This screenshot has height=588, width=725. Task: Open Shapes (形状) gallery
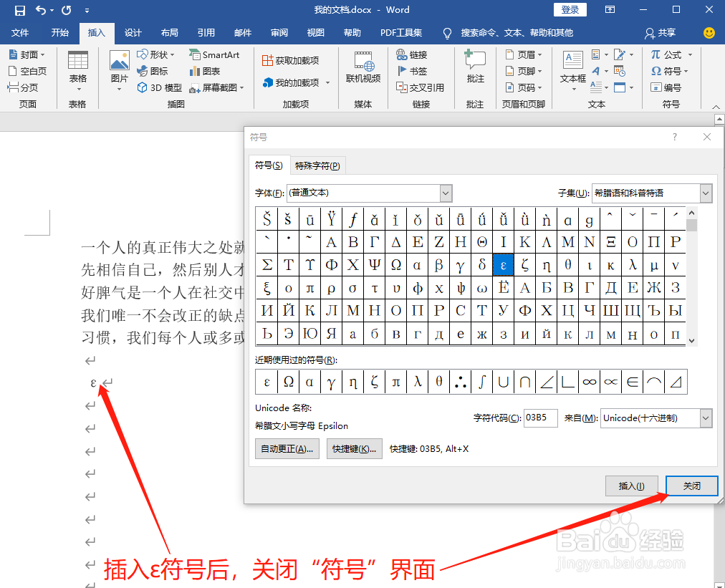point(156,54)
